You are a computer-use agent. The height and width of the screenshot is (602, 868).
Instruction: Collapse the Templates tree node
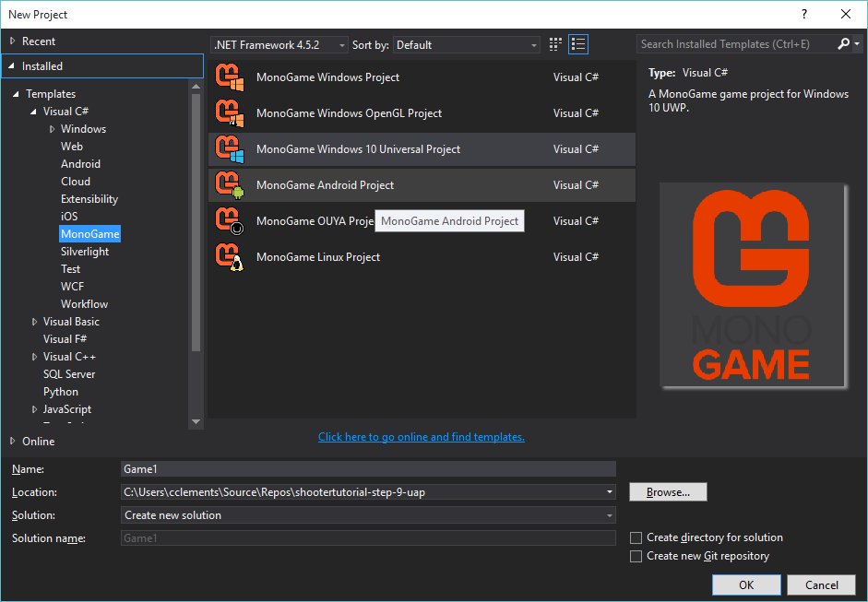[x=17, y=94]
